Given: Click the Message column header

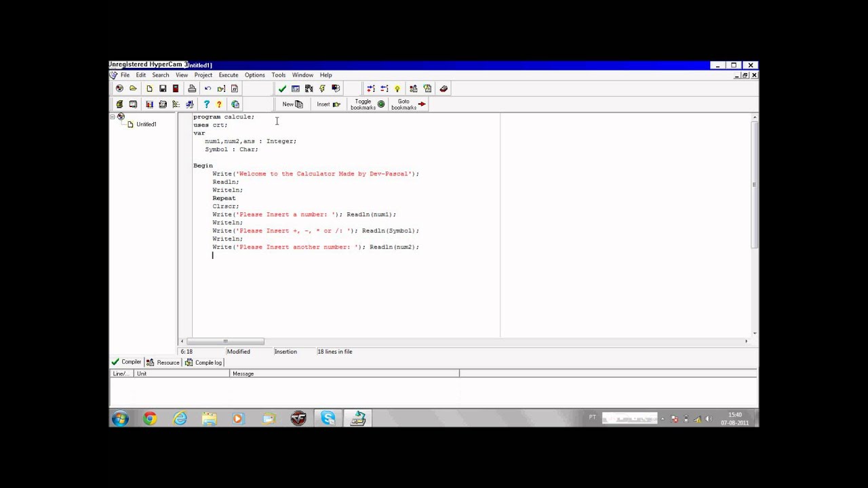Looking at the screenshot, I should click(x=344, y=373).
